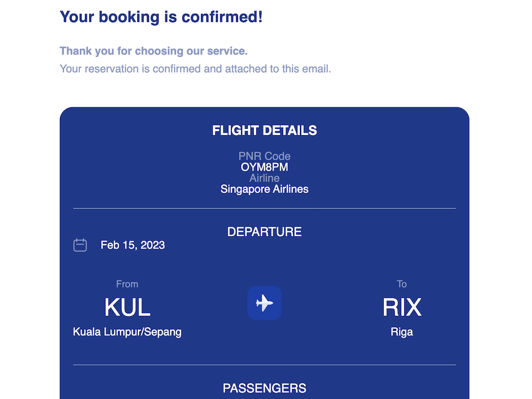Click the divider line below Singapore Airlines
The width and height of the screenshot is (532, 399).
(x=264, y=209)
